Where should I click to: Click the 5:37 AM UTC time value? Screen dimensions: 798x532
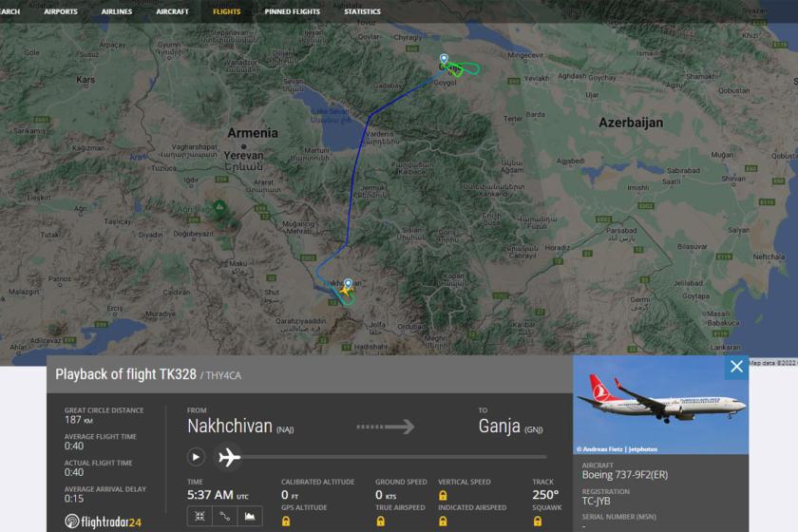(218, 495)
